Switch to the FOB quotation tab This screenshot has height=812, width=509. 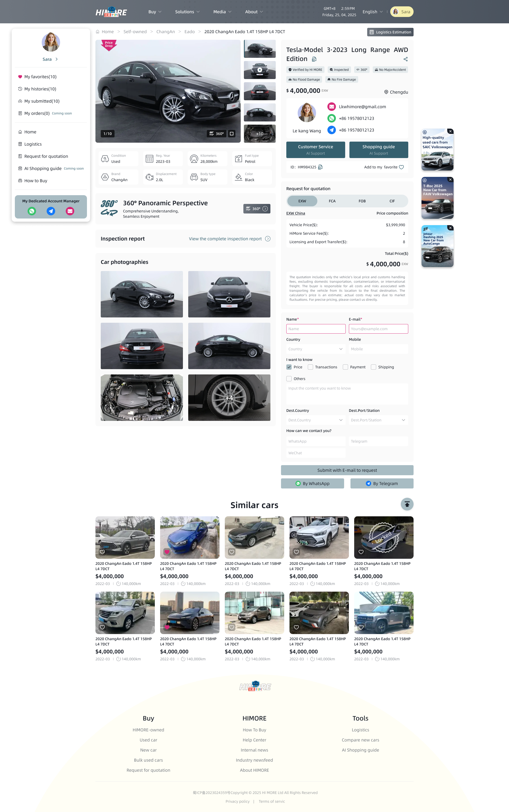point(362,201)
